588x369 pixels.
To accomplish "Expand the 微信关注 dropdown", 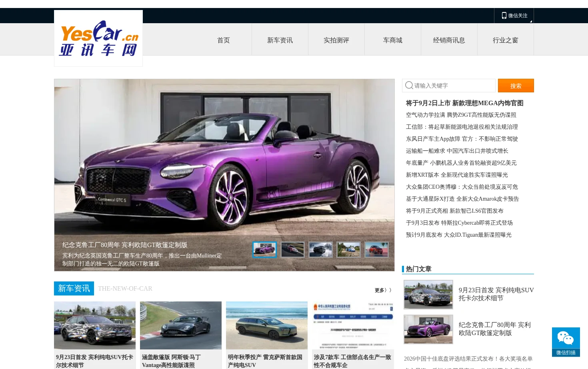I will click(514, 16).
